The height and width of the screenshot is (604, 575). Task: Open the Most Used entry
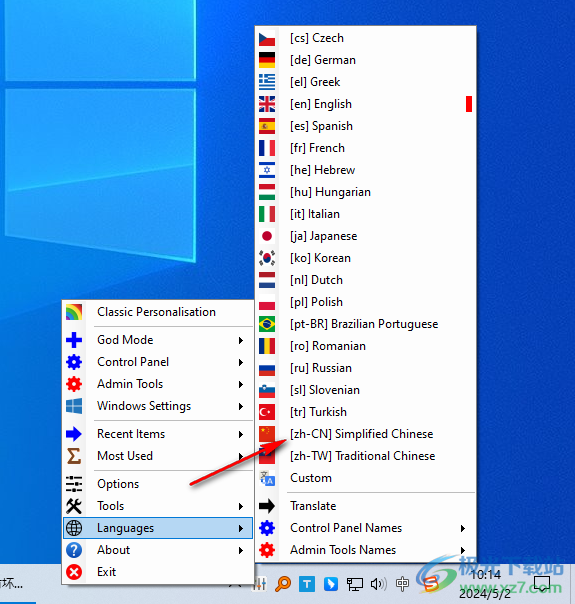pos(158,456)
